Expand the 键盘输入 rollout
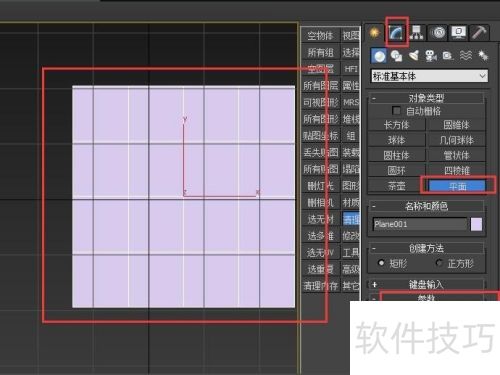 427,284
